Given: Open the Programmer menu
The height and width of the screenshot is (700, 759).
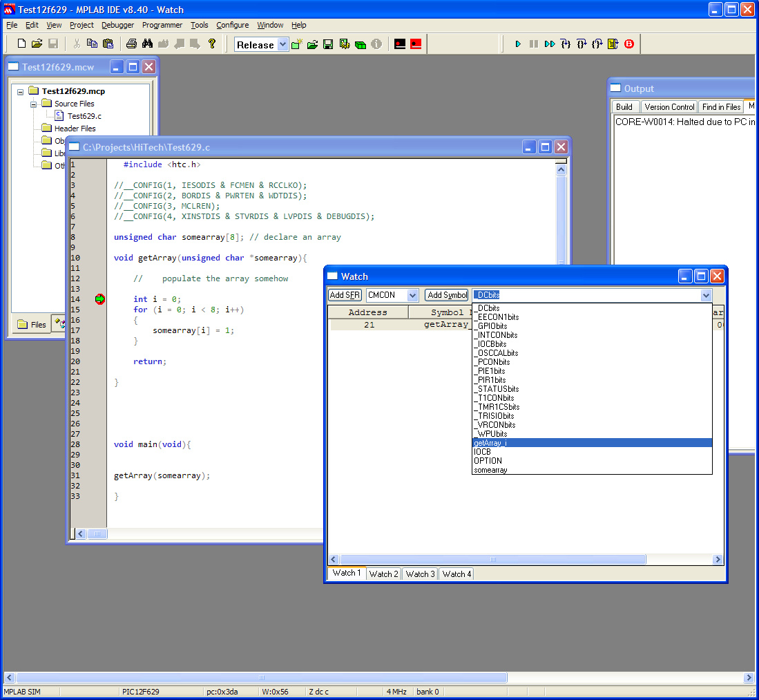Looking at the screenshot, I should point(162,25).
